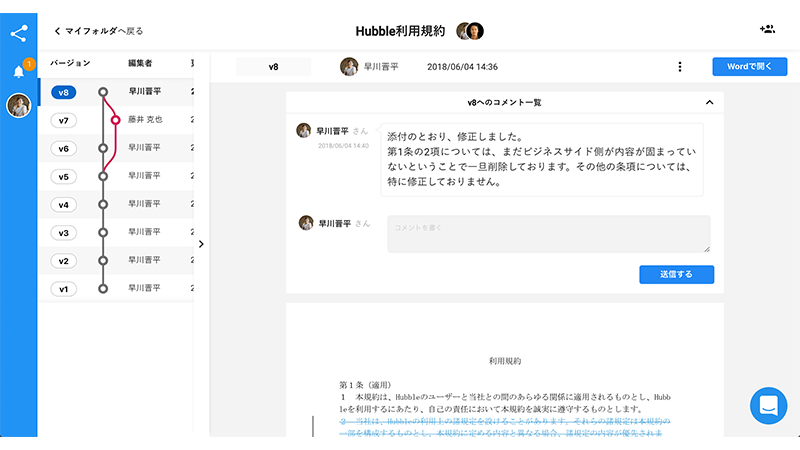Select version v7 badge
This screenshot has height=450, width=800.
coord(64,120)
